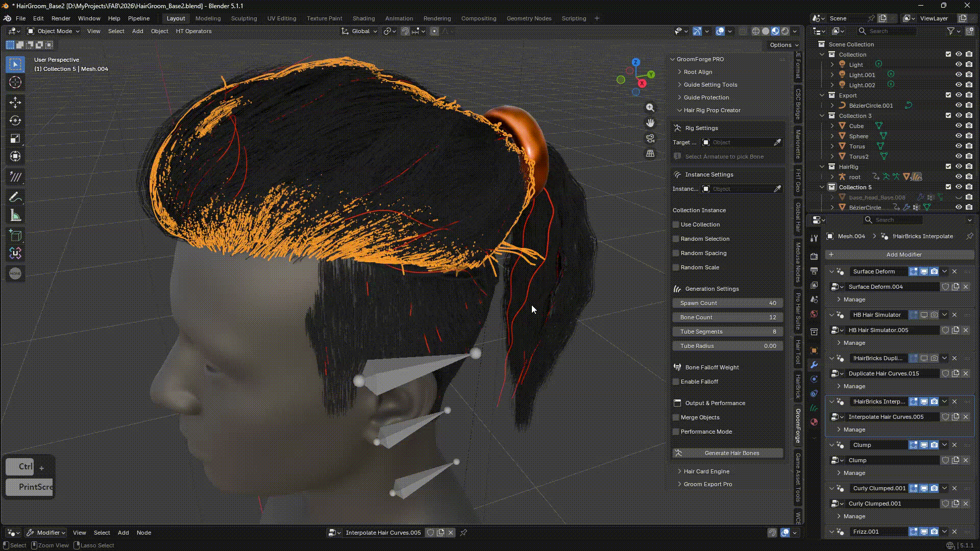Image resolution: width=980 pixels, height=551 pixels.
Task: Pick Instance object with eyedropper
Action: pyautogui.click(x=777, y=189)
